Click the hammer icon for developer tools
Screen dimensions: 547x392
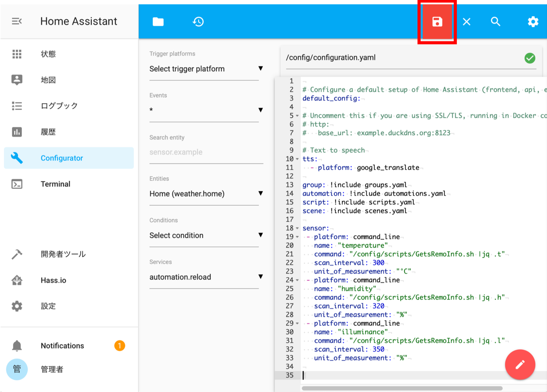pos(17,254)
